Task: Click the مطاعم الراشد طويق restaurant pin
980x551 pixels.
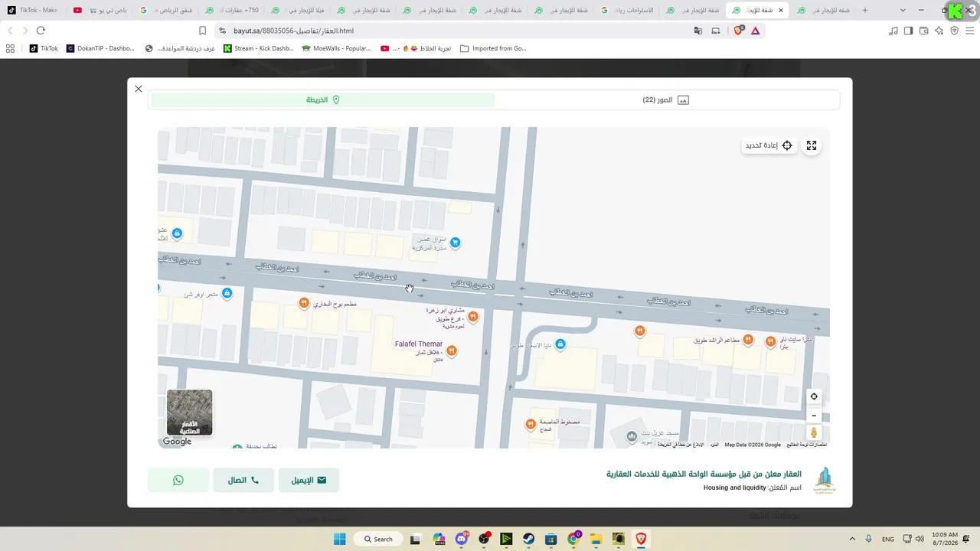Action: (x=748, y=339)
